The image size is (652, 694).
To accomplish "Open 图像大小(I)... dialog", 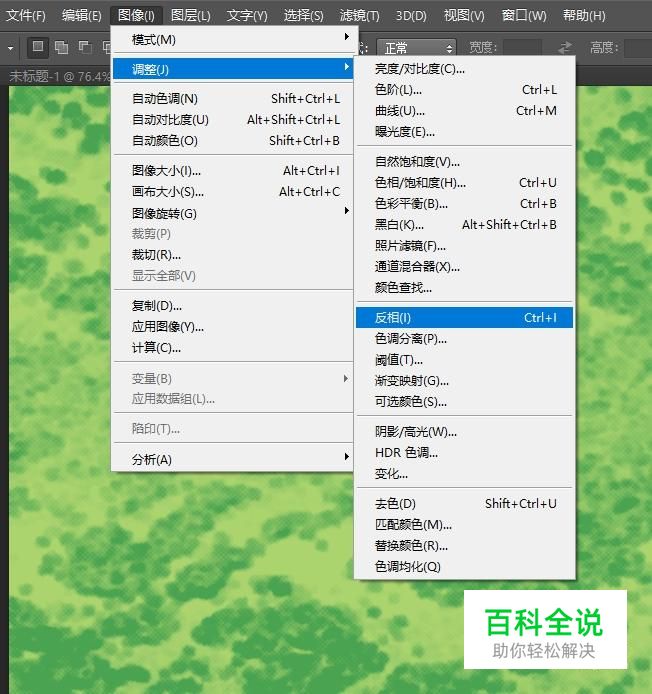I will 232,171.
